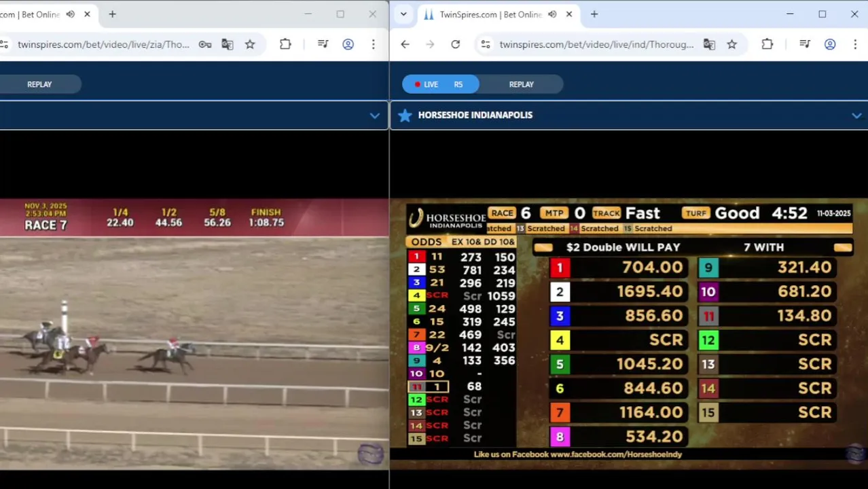Click double payout 134.80 for horse 11
This screenshot has height=489, width=868.
point(804,316)
